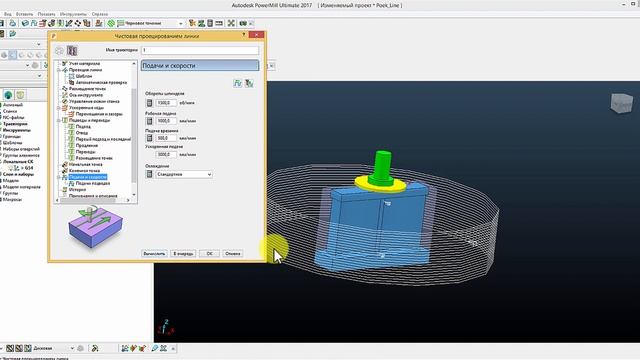This screenshot has height=360, width=640.
Task: Select Макросы in the explorer panel
Action: click(x=12, y=200)
